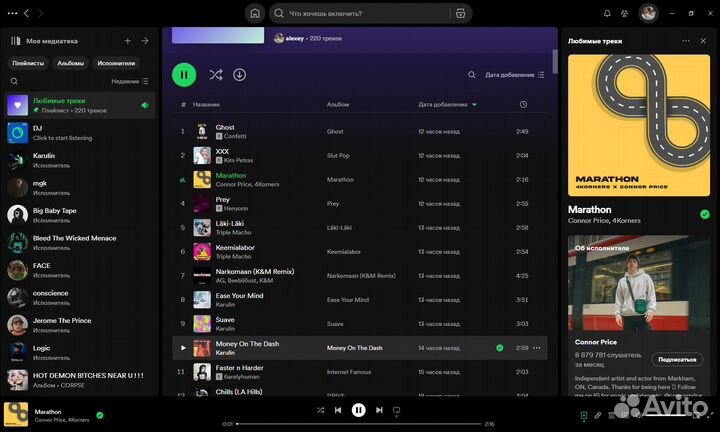The image size is (720, 432).
Task: Open the Дата добавления view options dropdown
Action: pos(515,74)
